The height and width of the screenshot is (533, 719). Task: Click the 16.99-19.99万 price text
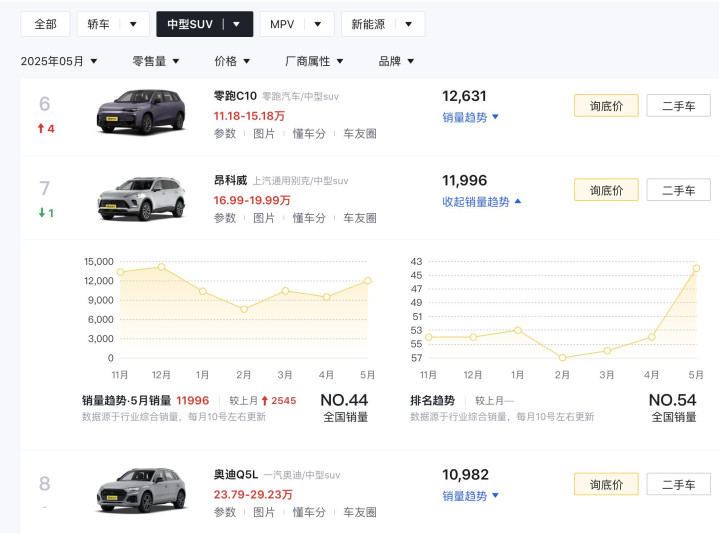click(x=252, y=200)
